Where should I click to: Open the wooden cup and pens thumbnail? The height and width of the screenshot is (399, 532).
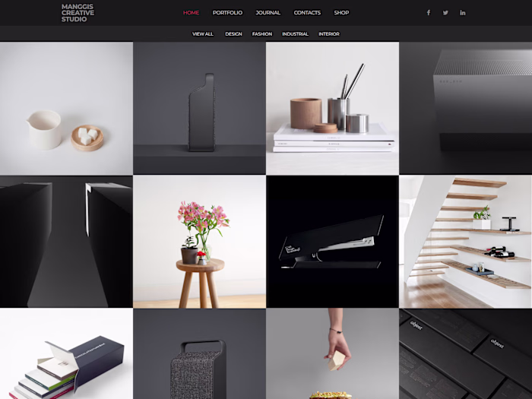(333, 108)
